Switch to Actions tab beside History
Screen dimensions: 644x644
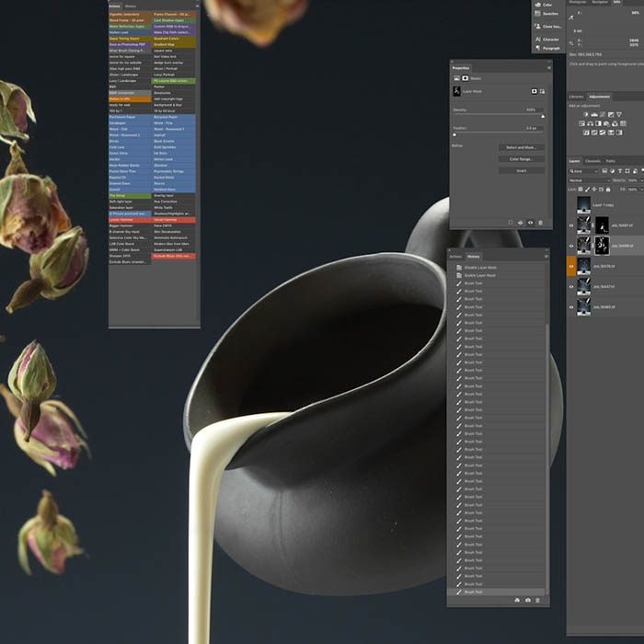(455, 257)
